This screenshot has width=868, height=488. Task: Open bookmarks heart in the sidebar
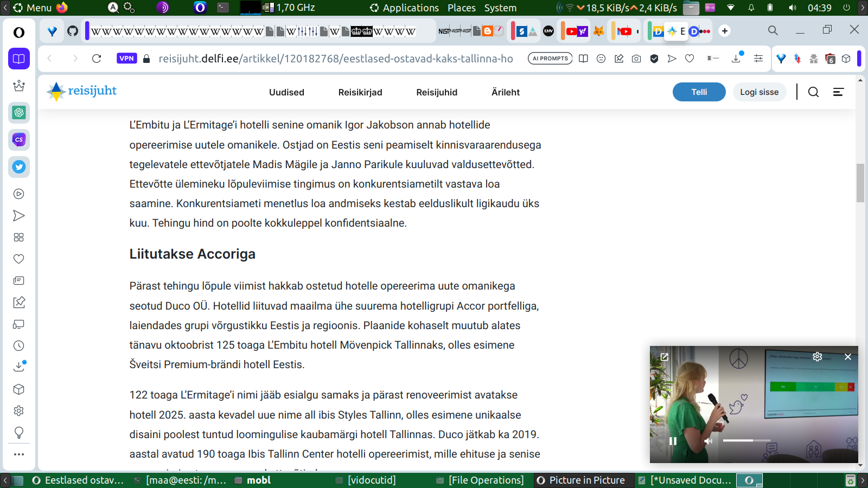[x=19, y=259]
